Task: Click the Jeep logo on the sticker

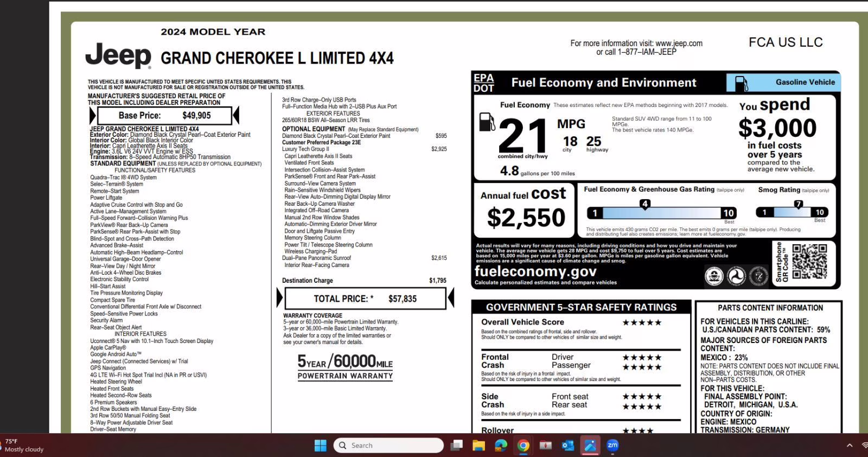Action: tap(118, 56)
